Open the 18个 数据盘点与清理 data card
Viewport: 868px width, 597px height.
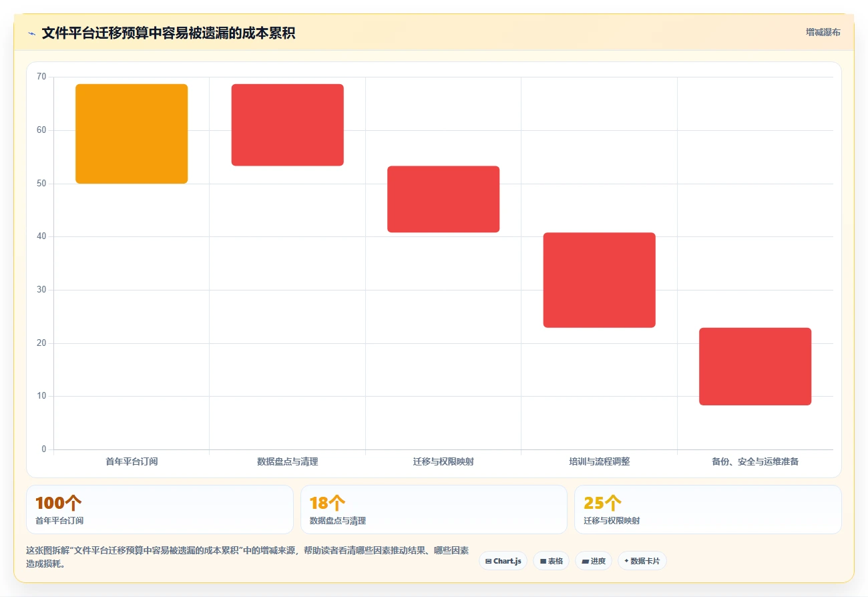(434, 510)
